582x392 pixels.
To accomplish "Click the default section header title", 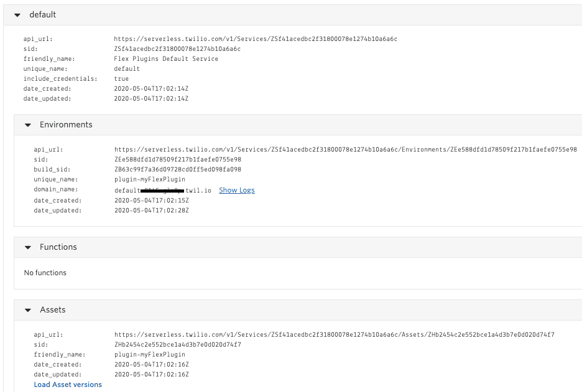I will tap(43, 15).
